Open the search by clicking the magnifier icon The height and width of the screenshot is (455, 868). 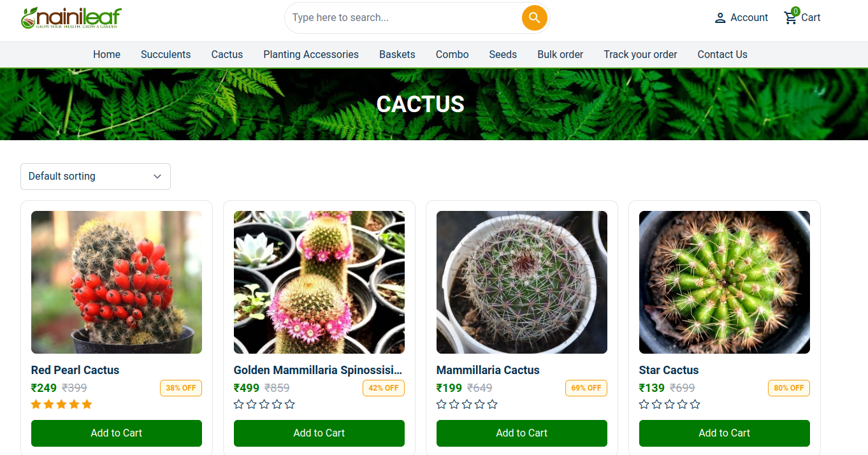pos(534,18)
